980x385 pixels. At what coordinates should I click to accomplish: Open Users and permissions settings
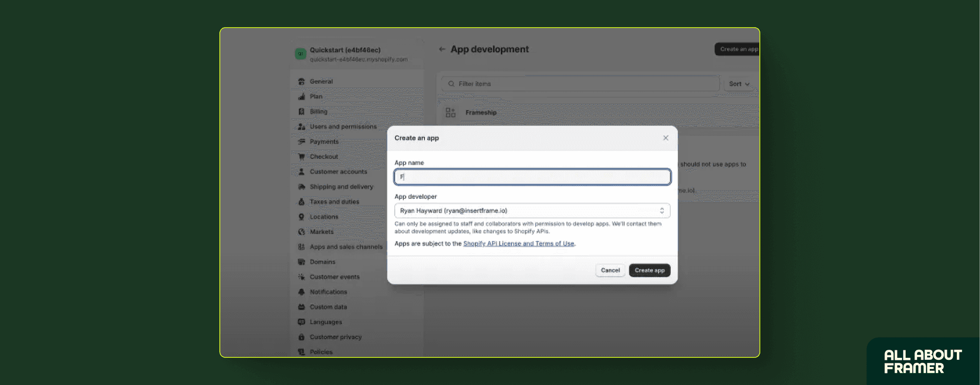(343, 127)
